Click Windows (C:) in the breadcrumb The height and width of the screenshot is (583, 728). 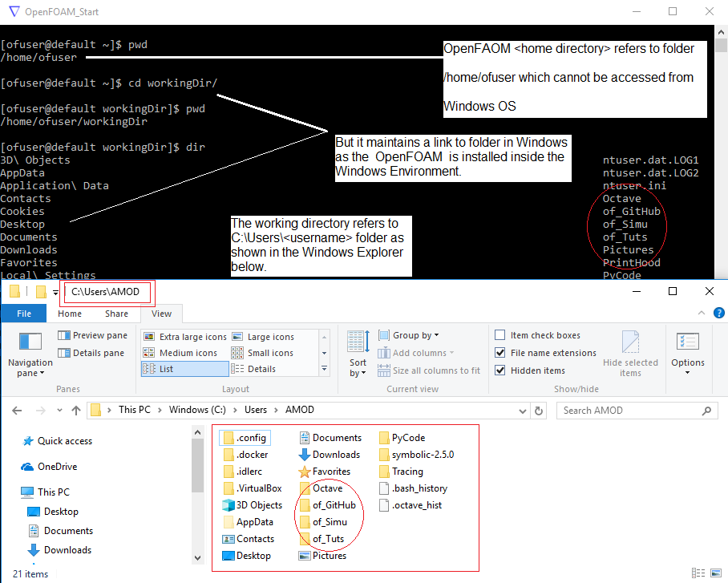[197, 410]
